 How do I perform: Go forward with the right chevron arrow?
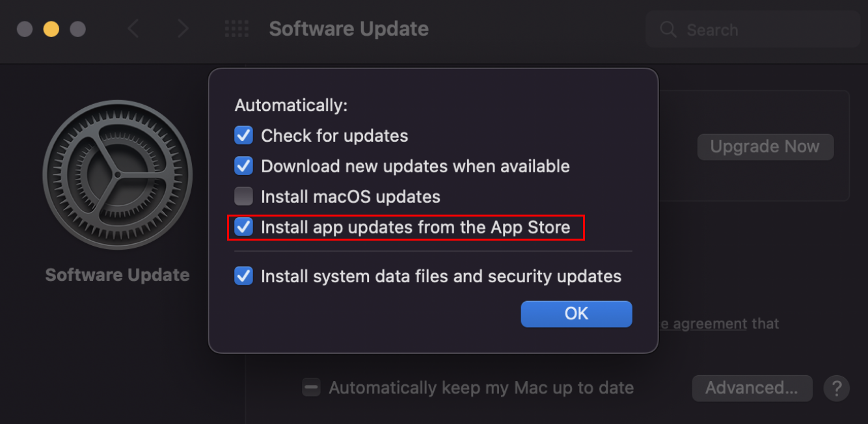point(183,29)
